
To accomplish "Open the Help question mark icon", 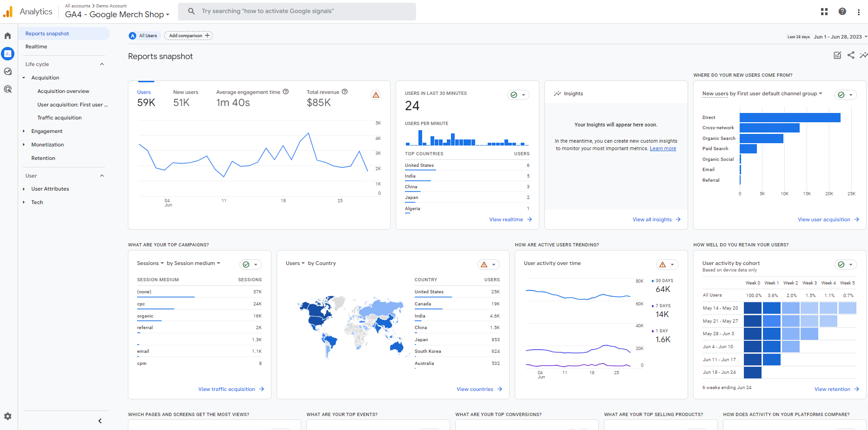I will (842, 12).
